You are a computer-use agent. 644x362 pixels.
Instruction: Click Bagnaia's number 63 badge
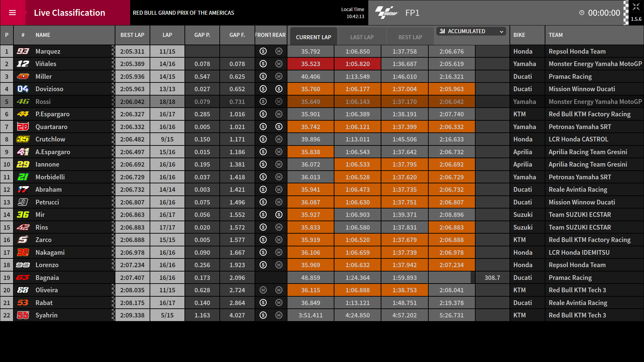pos(23,278)
